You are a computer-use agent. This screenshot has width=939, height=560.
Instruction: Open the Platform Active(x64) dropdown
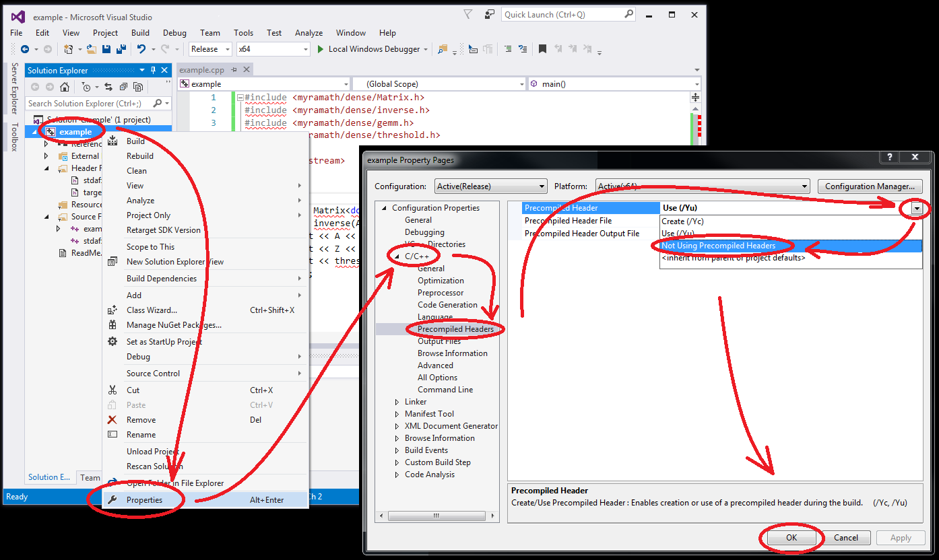coord(701,186)
